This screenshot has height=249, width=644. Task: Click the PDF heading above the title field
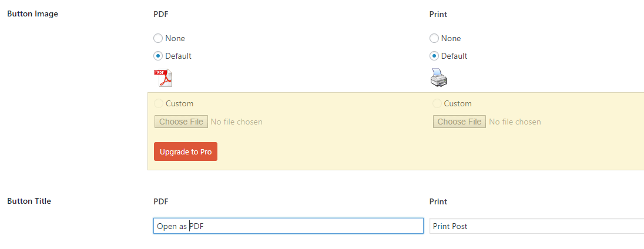point(160,201)
